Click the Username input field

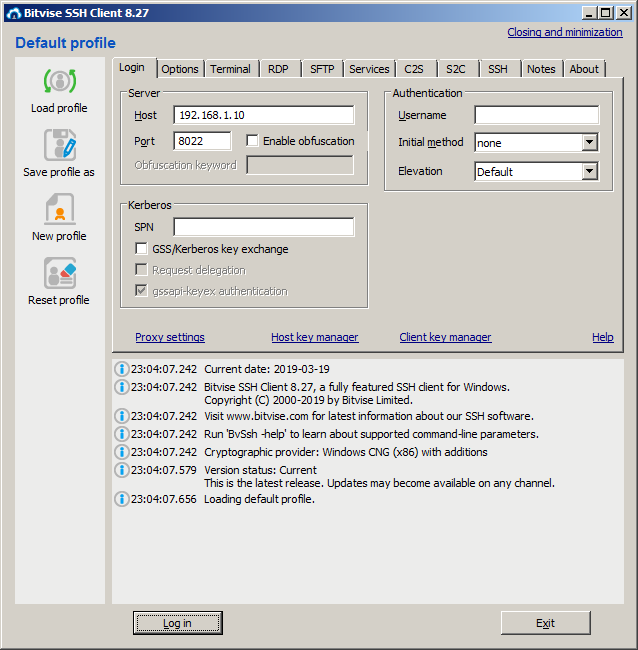(536, 115)
